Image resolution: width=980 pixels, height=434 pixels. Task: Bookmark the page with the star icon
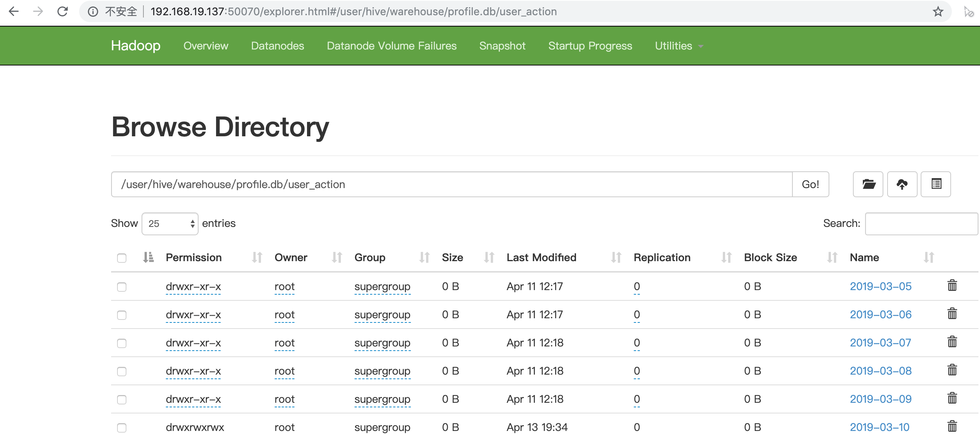click(x=938, y=12)
